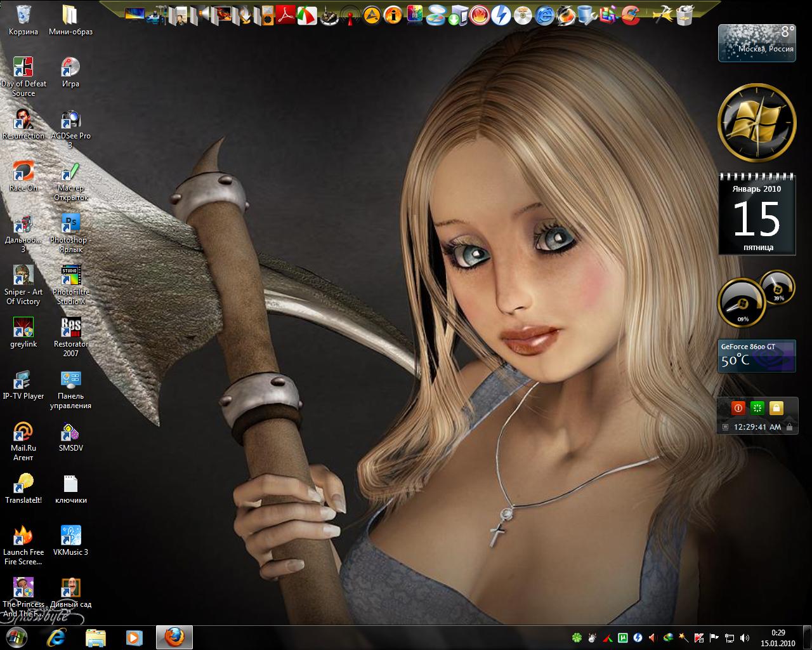Open Internet Explorer from the taskbar
Image resolution: width=812 pixels, height=650 pixels.
tap(56, 637)
